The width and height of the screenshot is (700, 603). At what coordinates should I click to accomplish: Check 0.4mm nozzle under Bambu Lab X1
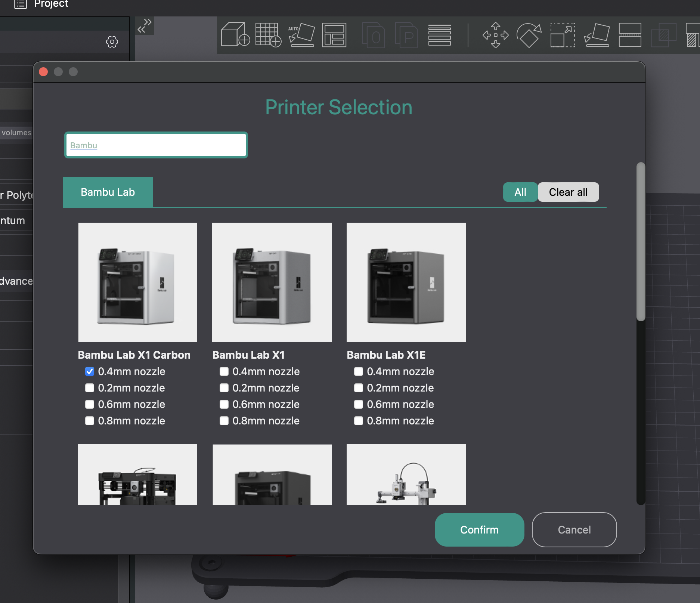point(224,371)
